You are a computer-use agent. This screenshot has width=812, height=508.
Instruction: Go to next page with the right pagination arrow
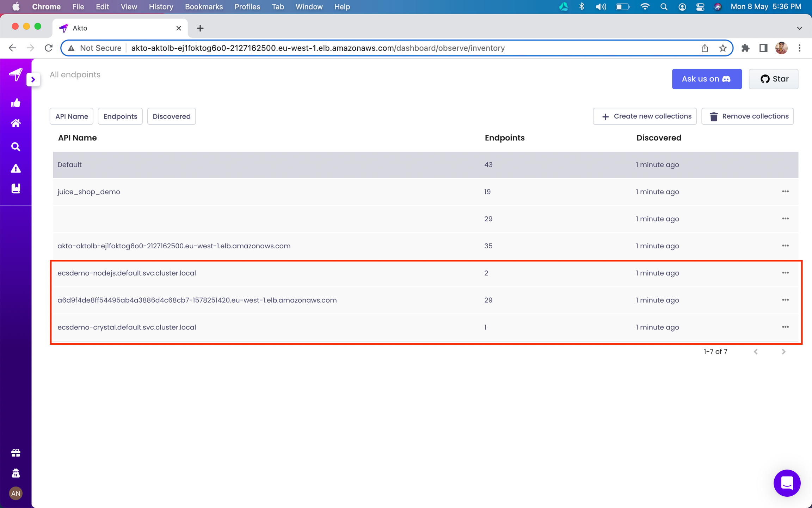[x=783, y=351]
